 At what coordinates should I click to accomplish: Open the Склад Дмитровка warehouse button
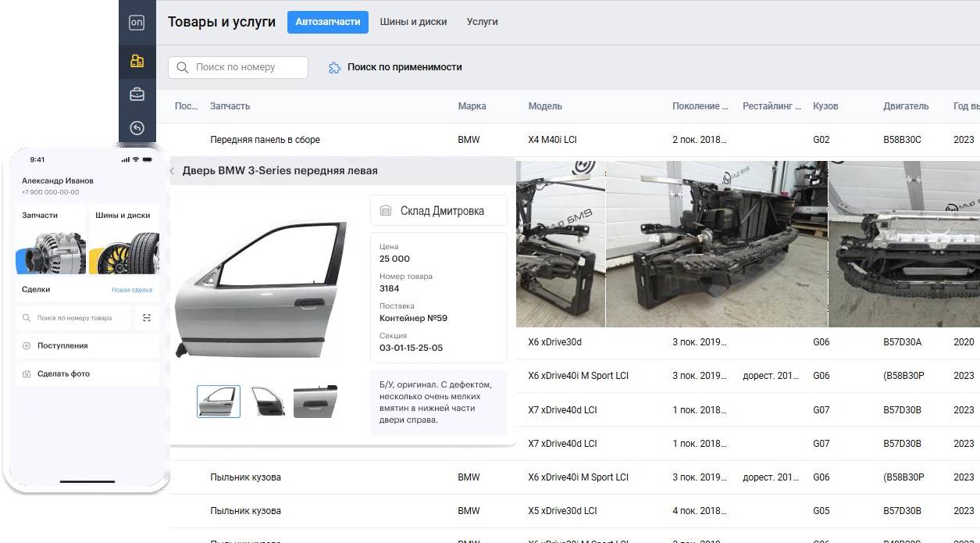[x=438, y=211]
